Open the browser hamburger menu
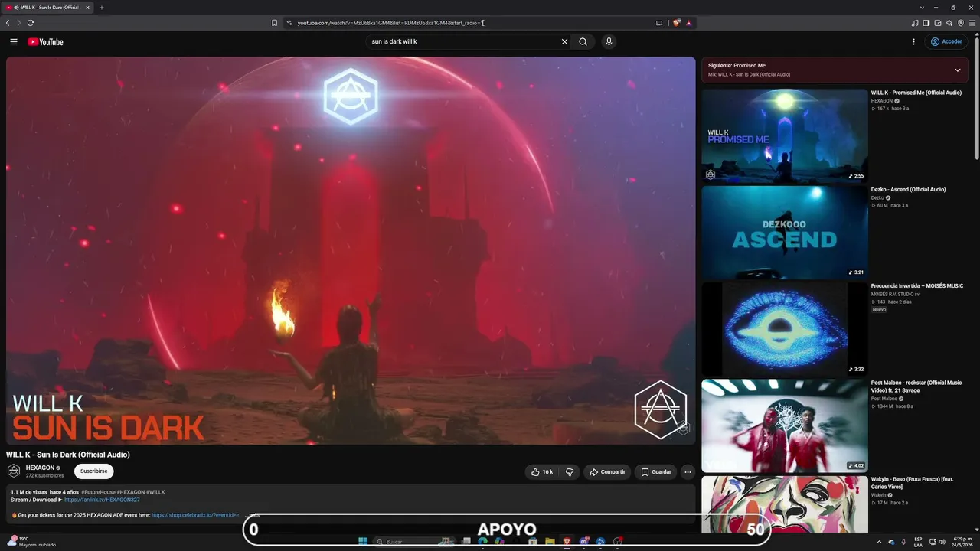This screenshot has width=980, height=551. (972, 23)
